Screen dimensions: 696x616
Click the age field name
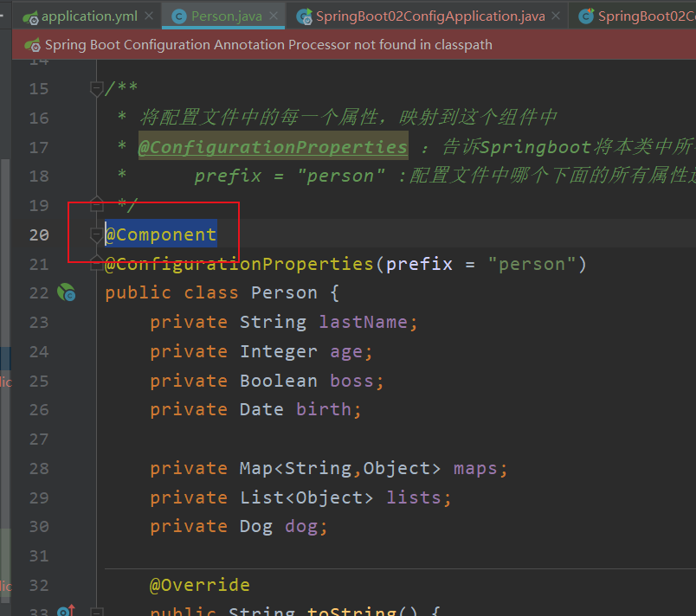pyautogui.click(x=346, y=351)
